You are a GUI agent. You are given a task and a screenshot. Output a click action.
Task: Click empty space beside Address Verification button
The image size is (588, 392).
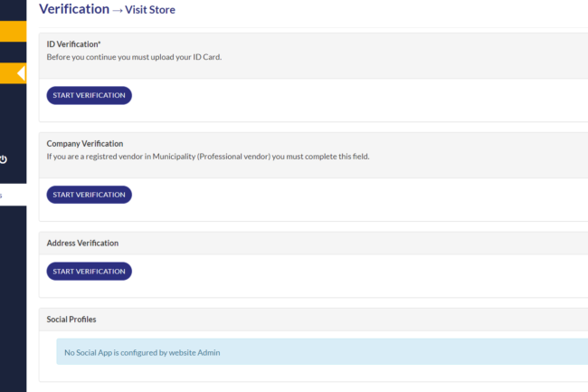(x=362, y=272)
